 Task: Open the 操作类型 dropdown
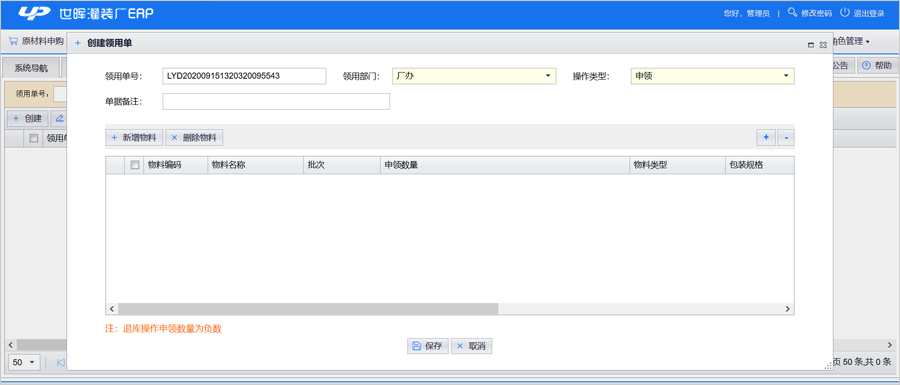tap(713, 76)
